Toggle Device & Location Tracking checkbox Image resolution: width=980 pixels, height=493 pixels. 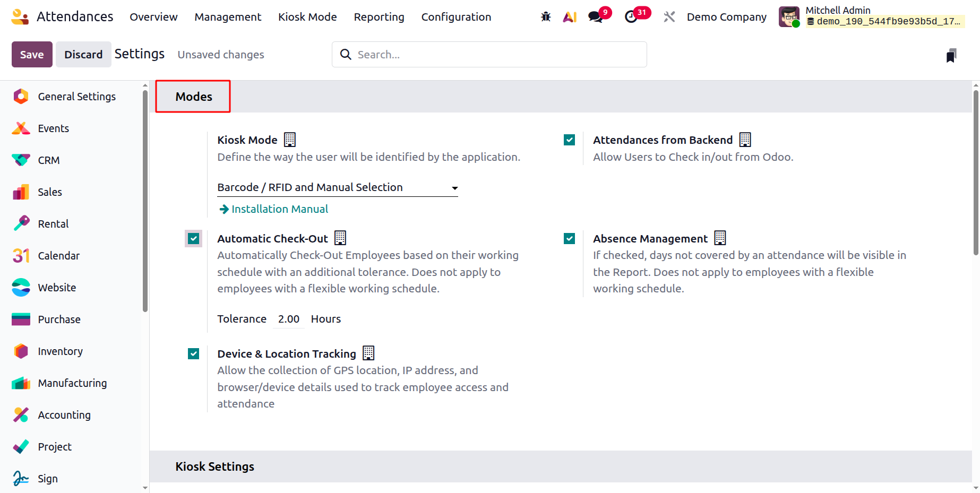pyautogui.click(x=194, y=354)
